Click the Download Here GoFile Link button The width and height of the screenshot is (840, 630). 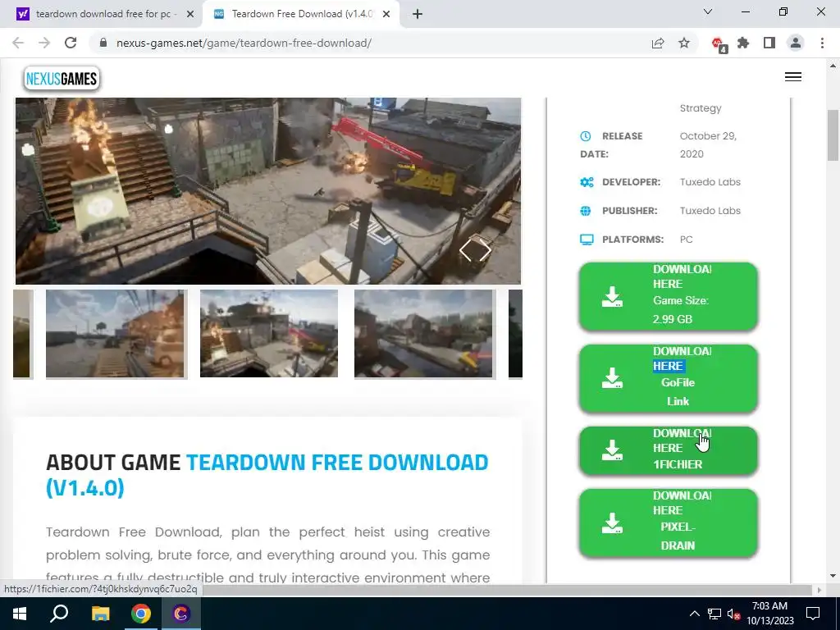pyautogui.click(x=669, y=377)
